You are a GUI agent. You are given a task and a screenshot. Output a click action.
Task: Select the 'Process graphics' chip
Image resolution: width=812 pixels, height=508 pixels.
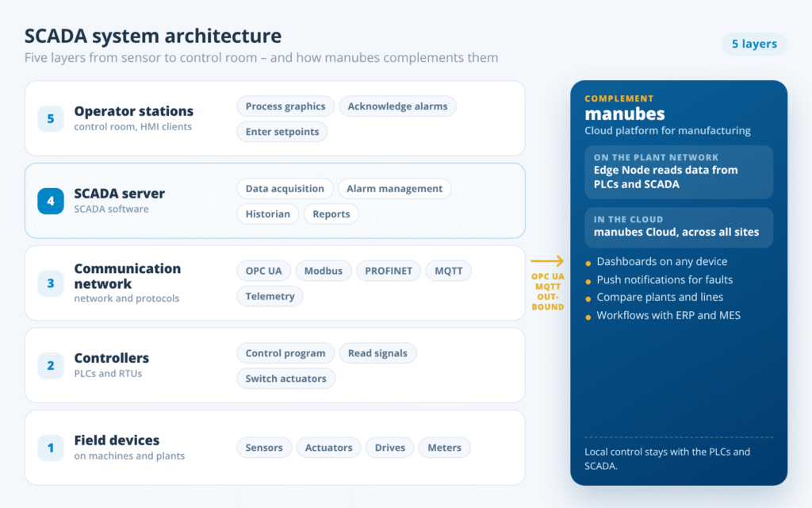click(x=285, y=106)
